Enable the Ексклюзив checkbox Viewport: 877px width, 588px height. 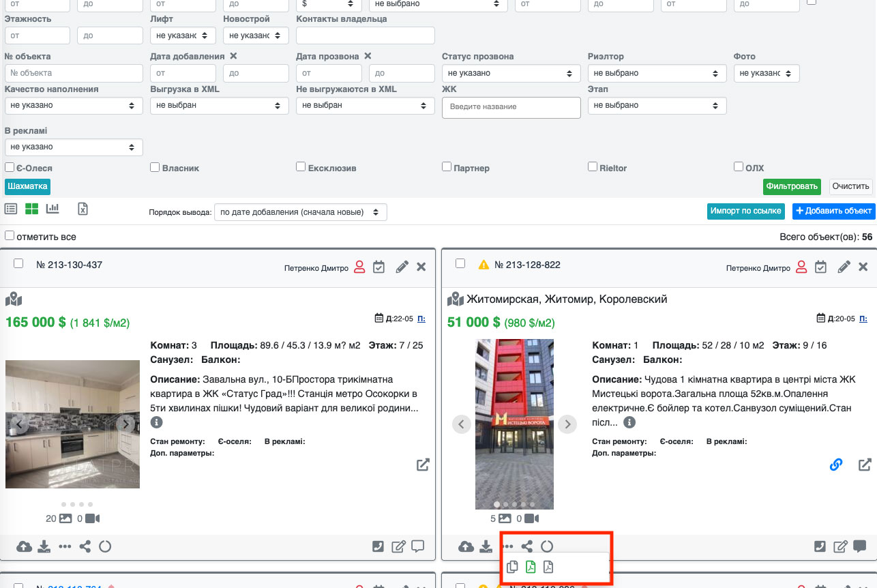(x=301, y=166)
